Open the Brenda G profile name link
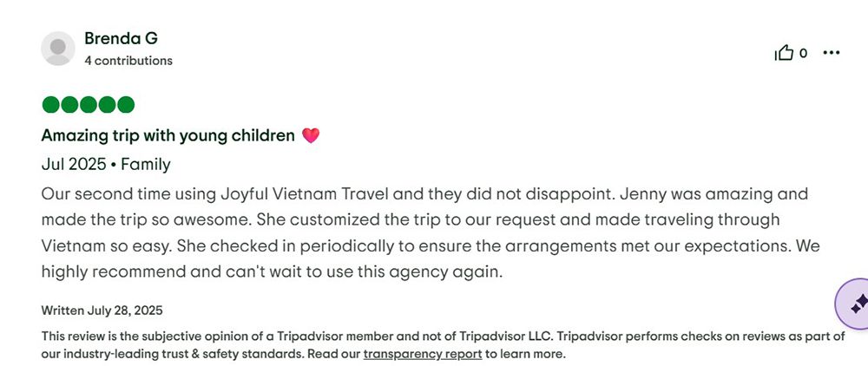This screenshot has width=868, height=366. tap(121, 39)
